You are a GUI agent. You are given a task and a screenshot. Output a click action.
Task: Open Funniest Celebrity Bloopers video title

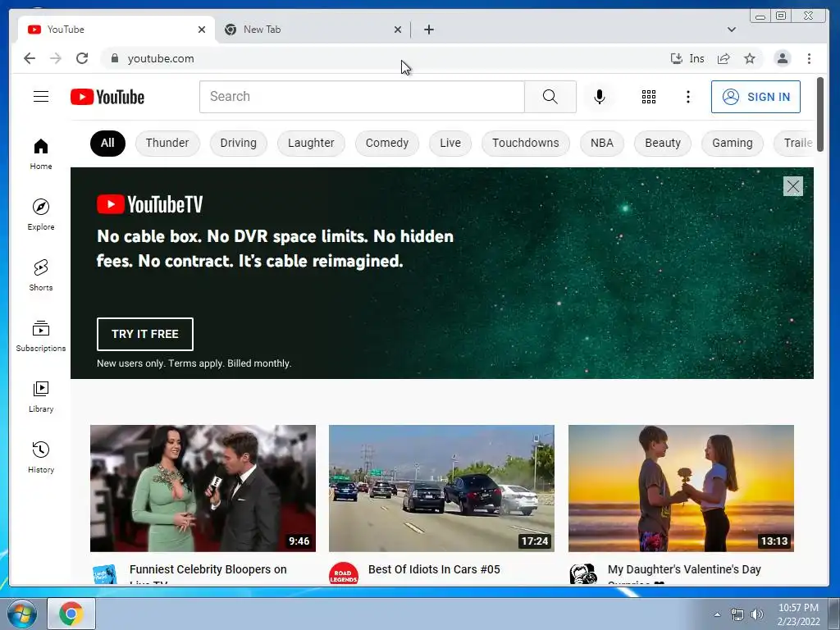pos(208,574)
